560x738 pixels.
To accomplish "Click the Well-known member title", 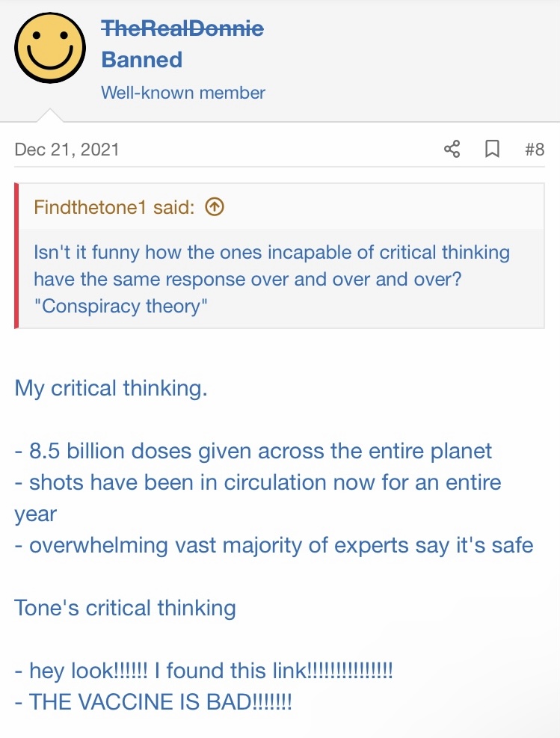I will tap(182, 93).
